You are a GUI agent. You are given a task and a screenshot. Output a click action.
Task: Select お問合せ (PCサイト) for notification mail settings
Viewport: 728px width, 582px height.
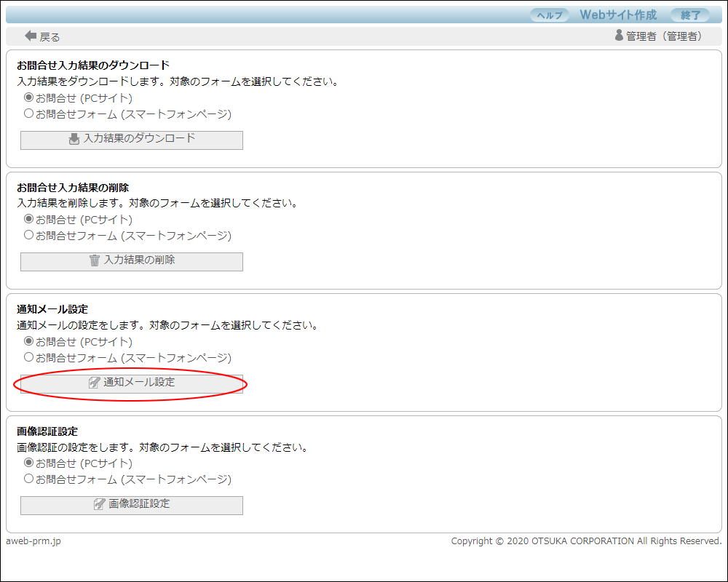[x=29, y=341]
